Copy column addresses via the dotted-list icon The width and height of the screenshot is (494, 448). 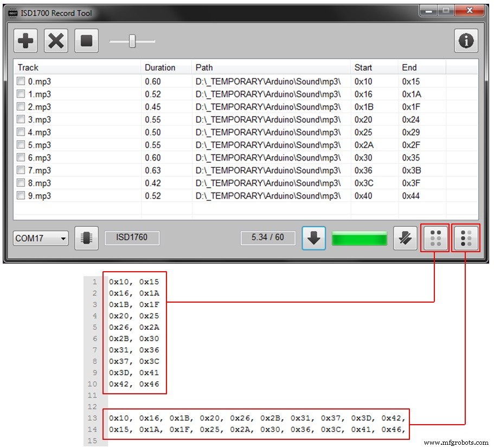coord(466,238)
